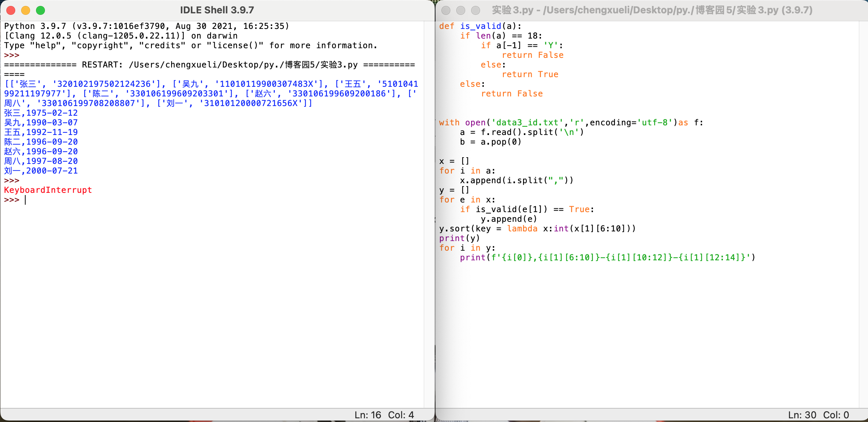Click gray zoom button of editor window

(476, 10)
